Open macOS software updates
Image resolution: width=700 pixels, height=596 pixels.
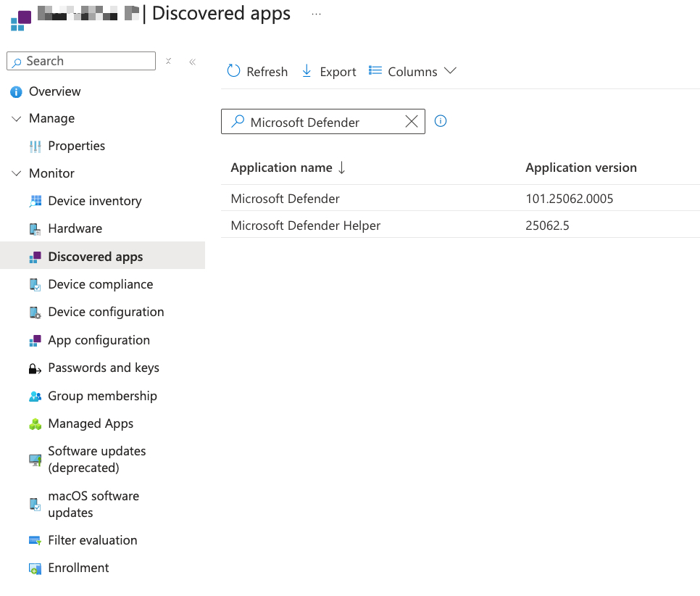coord(93,503)
